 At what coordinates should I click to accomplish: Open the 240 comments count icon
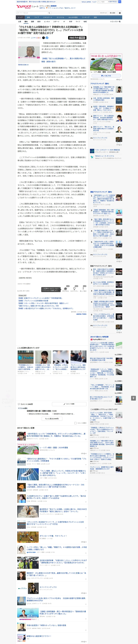[x=33, y=38]
